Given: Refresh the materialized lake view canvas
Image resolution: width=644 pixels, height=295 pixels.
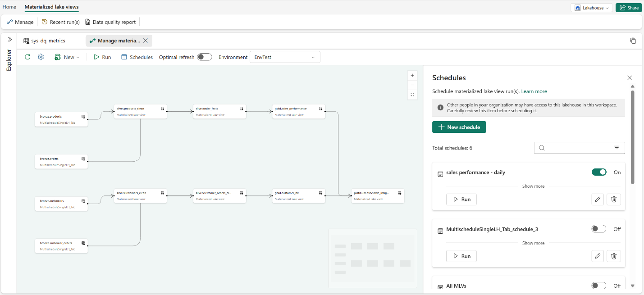Looking at the screenshot, I should tap(27, 57).
